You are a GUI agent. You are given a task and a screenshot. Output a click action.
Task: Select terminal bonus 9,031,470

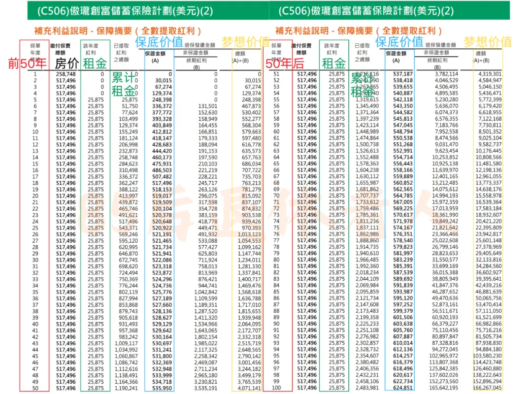446,145
